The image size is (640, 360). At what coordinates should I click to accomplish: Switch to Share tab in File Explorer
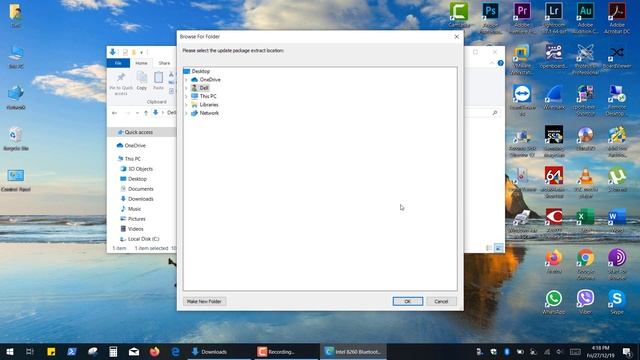pos(164,63)
